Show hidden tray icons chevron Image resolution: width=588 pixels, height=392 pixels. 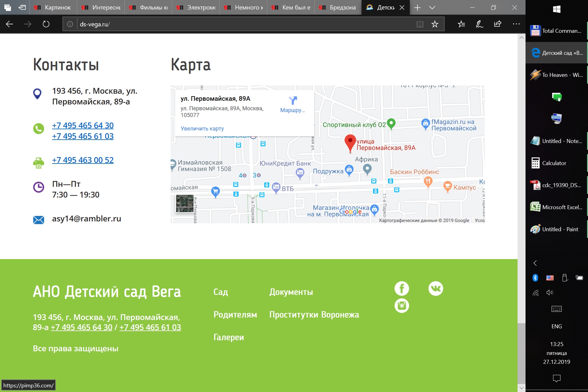[x=535, y=263]
